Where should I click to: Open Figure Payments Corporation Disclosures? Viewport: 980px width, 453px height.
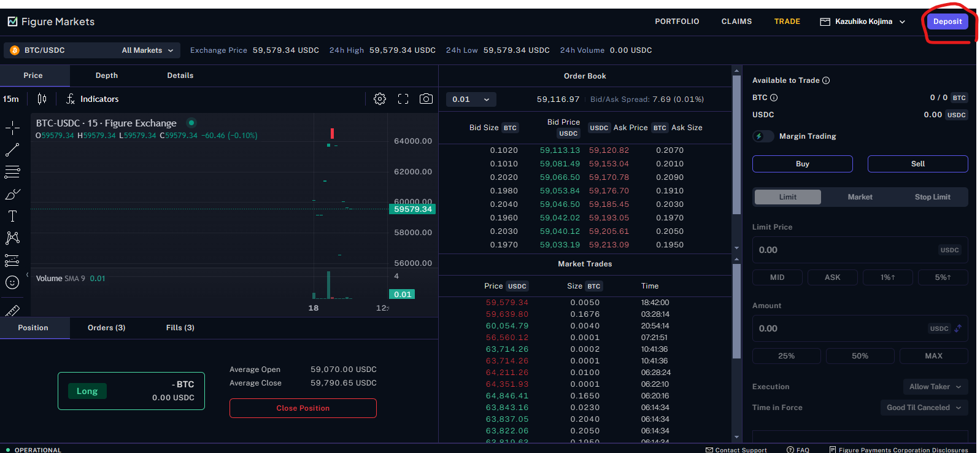(898, 450)
